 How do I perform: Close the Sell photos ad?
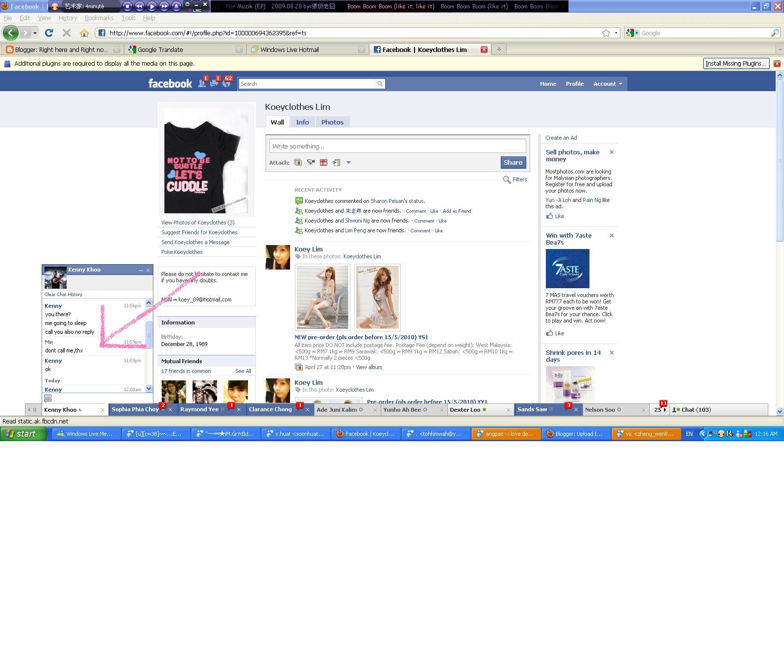[x=612, y=152]
